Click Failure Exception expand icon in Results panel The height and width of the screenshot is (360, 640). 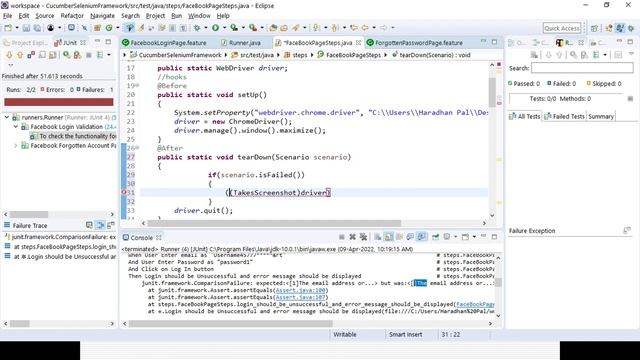627,231
